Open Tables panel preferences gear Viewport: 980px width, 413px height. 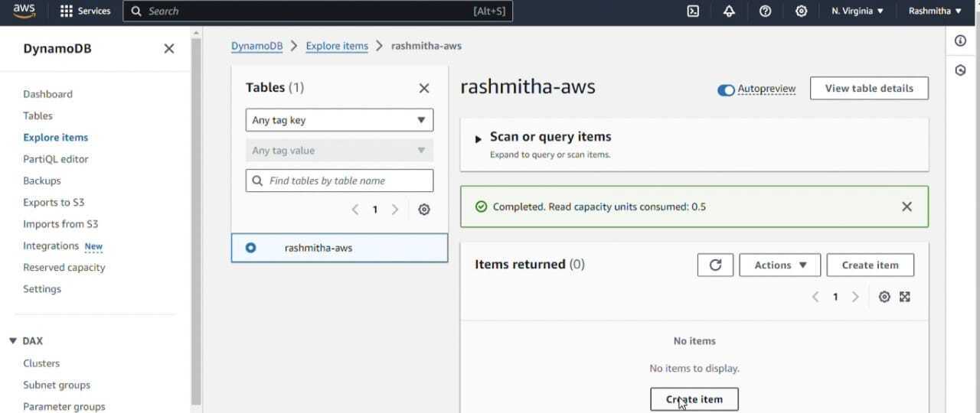[424, 210]
